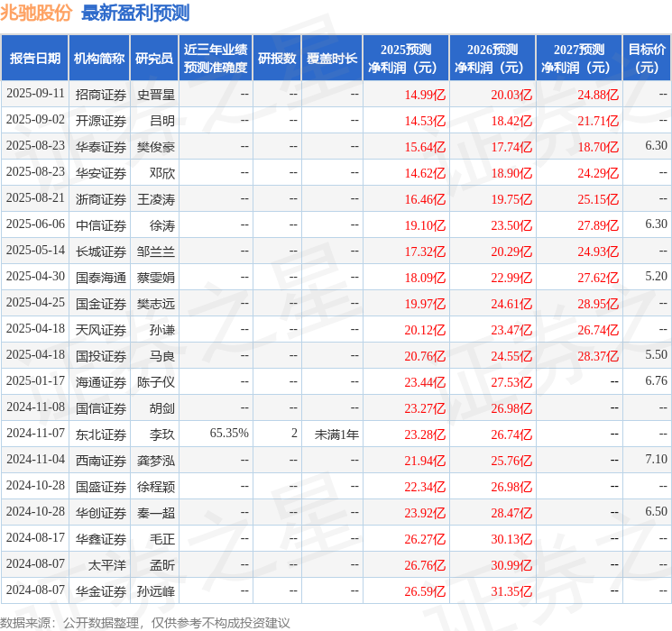672x631 pixels.
Task: Click the 研报数 column header
Action: point(277,59)
